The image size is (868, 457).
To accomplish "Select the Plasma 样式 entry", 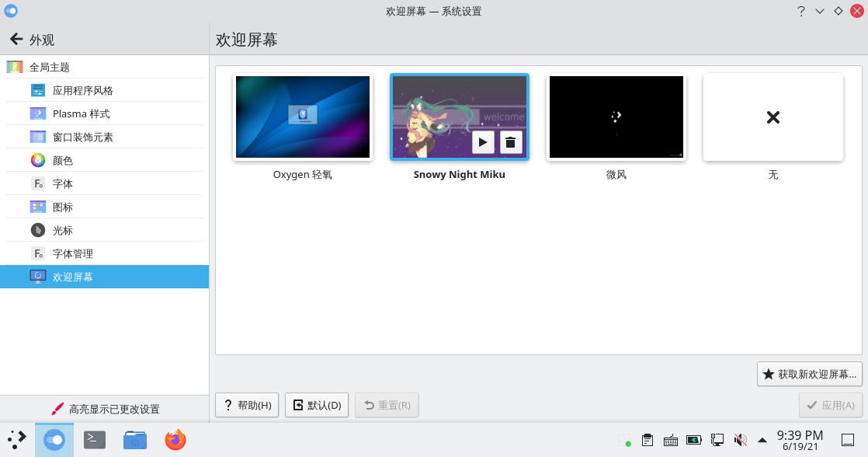I will click(x=81, y=114).
